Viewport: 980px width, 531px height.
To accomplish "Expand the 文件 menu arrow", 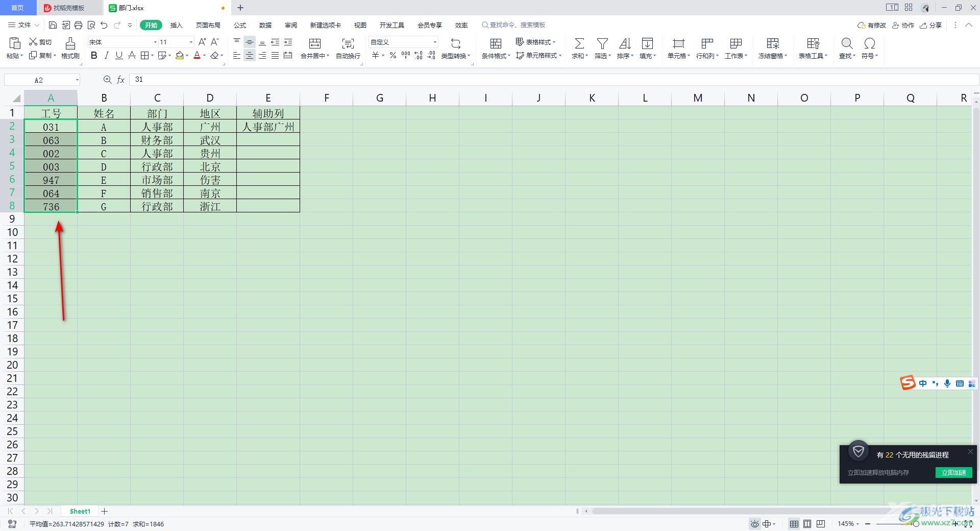I will click(36, 25).
